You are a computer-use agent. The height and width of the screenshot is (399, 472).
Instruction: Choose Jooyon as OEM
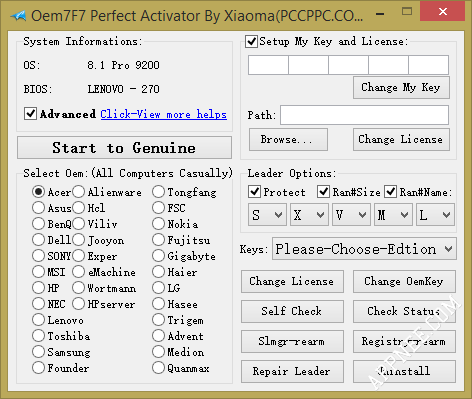(x=78, y=240)
